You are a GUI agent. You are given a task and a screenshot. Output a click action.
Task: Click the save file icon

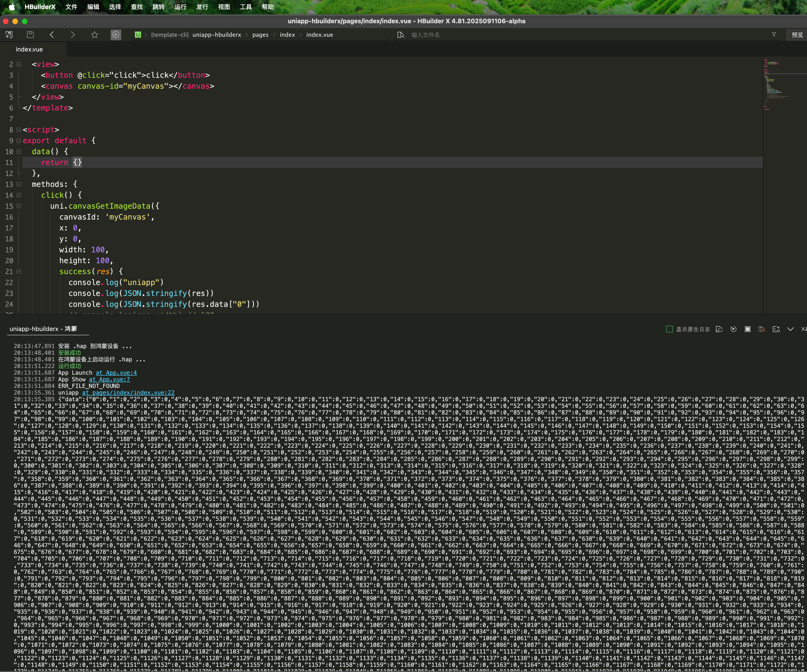(x=30, y=35)
